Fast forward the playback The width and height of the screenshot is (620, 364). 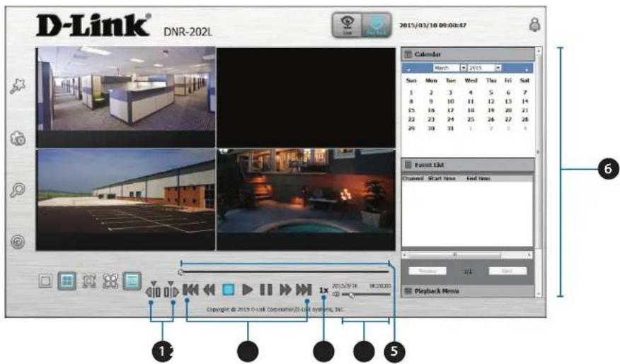pyautogui.click(x=285, y=290)
